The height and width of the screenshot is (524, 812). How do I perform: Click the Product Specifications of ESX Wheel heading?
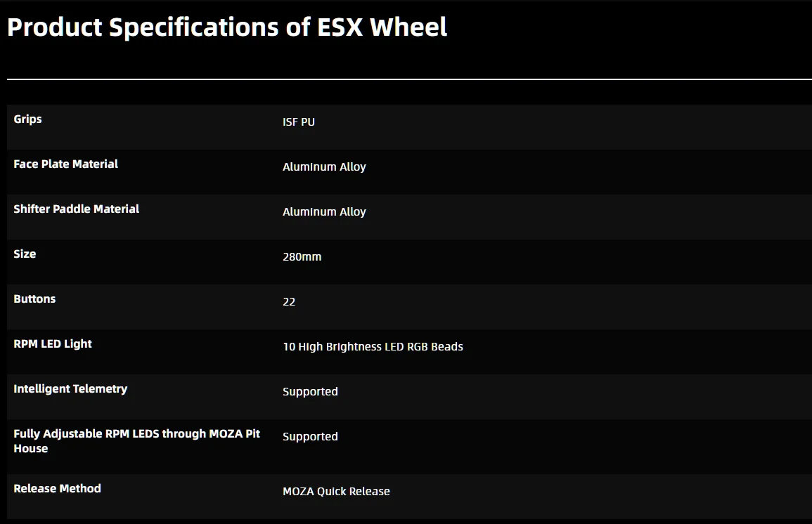point(227,27)
